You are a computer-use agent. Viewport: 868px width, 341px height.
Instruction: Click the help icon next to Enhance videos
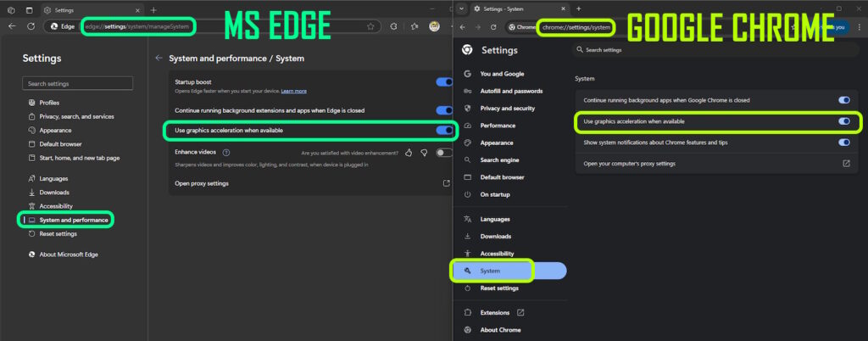point(226,152)
